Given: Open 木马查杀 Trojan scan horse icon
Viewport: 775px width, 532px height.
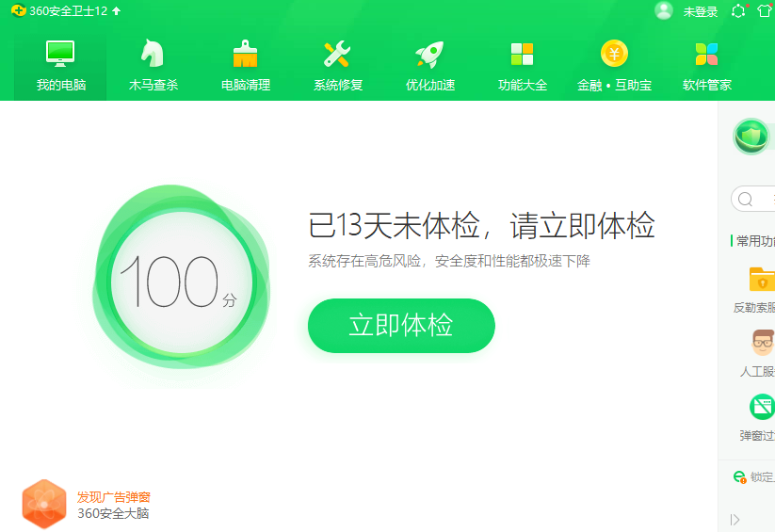Looking at the screenshot, I should point(153,55).
